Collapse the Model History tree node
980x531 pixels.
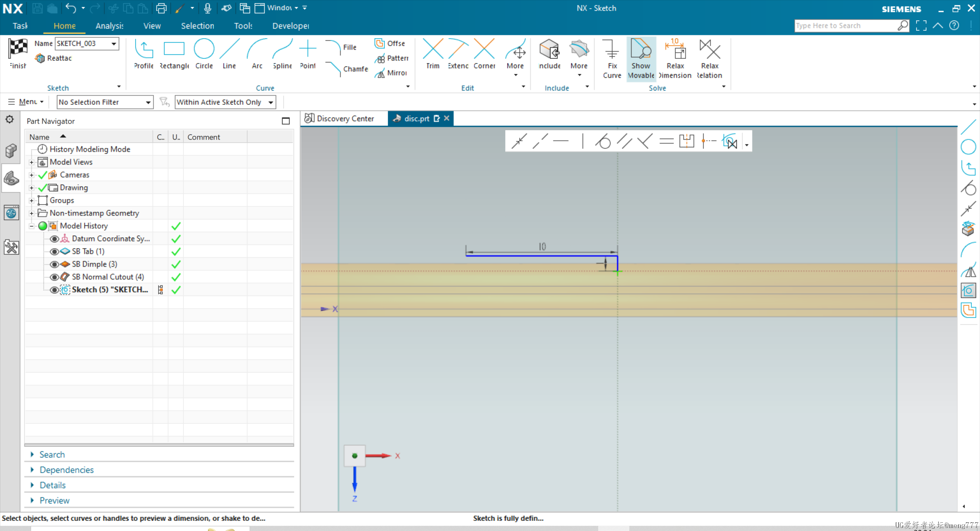tap(32, 226)
